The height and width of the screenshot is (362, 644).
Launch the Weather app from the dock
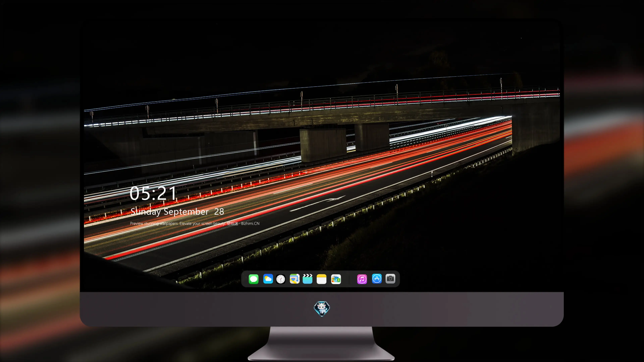click(268, 279)
